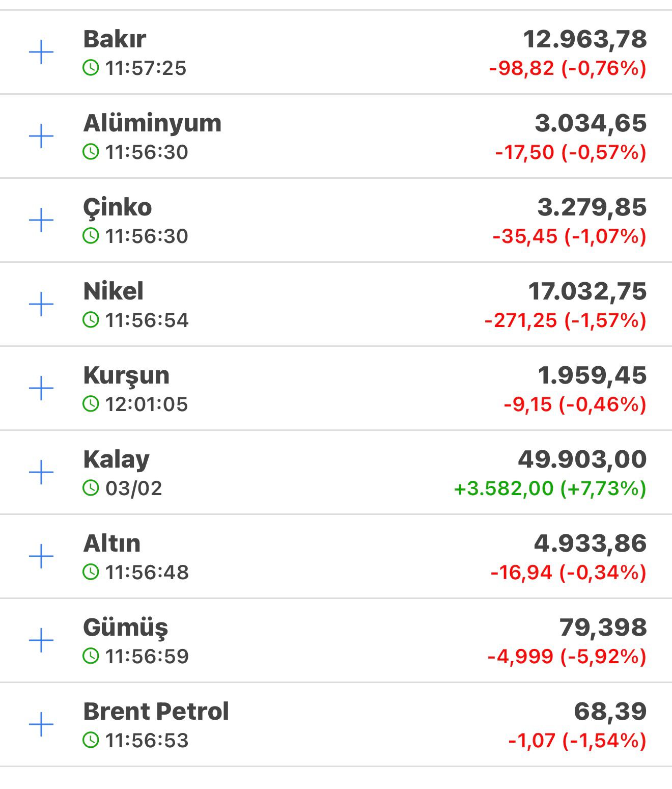Viewport: 672px width, 789px height.
Task: Tap the clock icon under Kalay
Action: 91,488
